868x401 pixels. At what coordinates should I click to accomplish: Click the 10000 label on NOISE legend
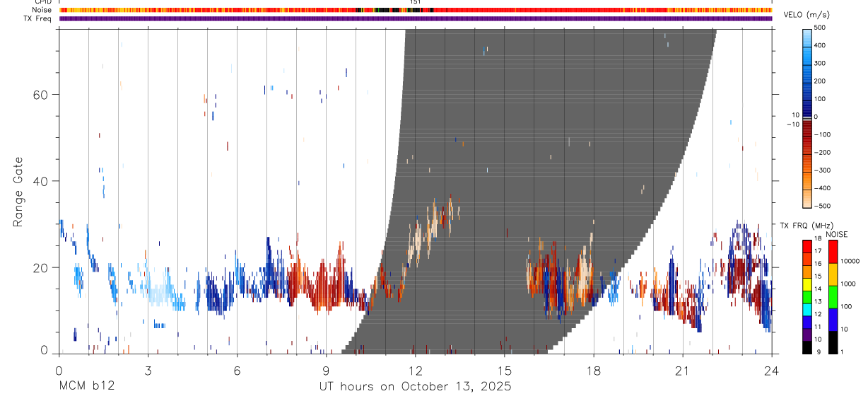(x=850, y=261)
